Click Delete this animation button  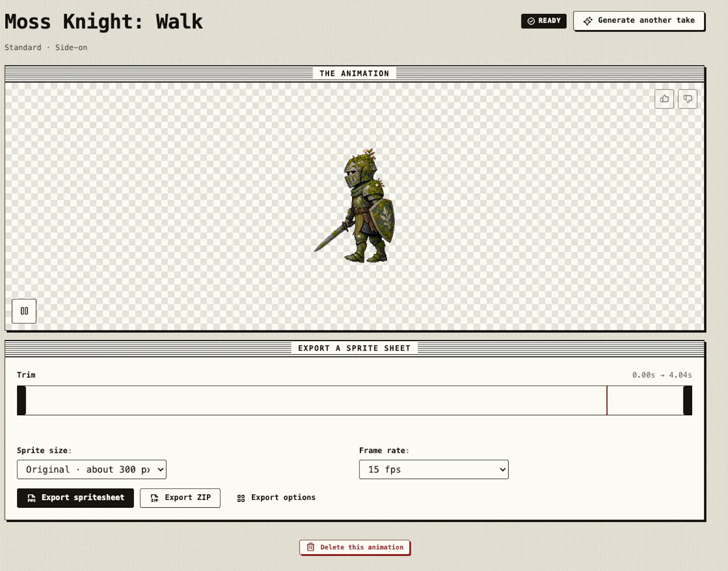click(355, 547)
